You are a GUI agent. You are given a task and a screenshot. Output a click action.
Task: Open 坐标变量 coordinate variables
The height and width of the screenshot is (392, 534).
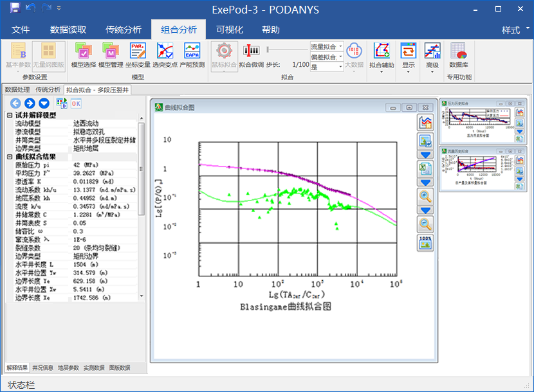[138, 55]
